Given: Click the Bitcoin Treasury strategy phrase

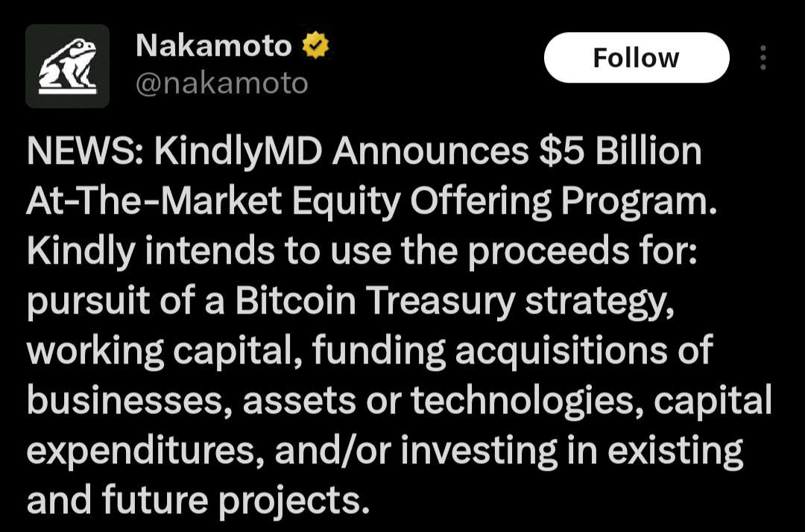Looking at the screenshot, I should click(x=455, y=302).
